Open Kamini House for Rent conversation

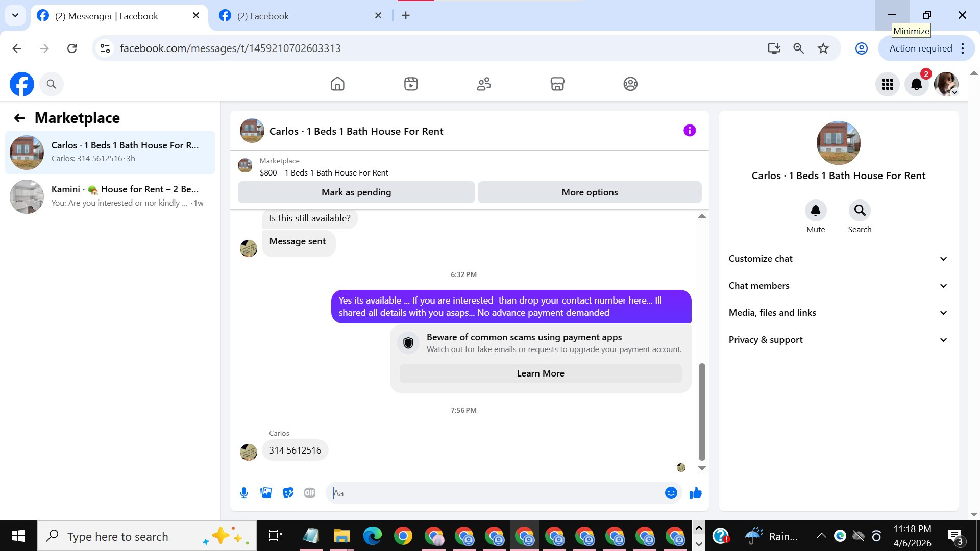tap(110, 196)
